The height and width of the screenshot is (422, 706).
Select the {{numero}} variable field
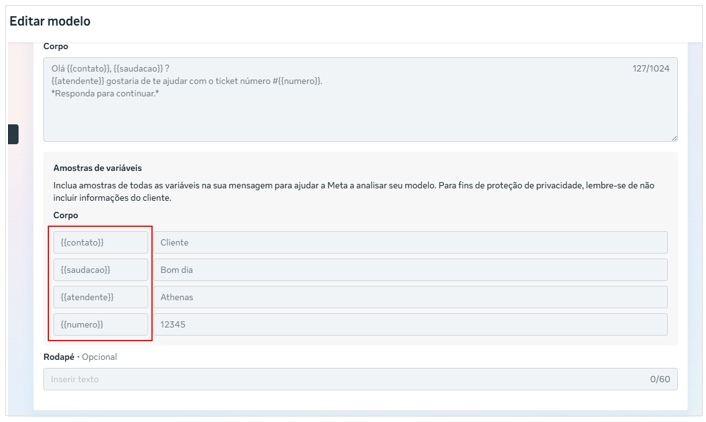pos(100,324)
